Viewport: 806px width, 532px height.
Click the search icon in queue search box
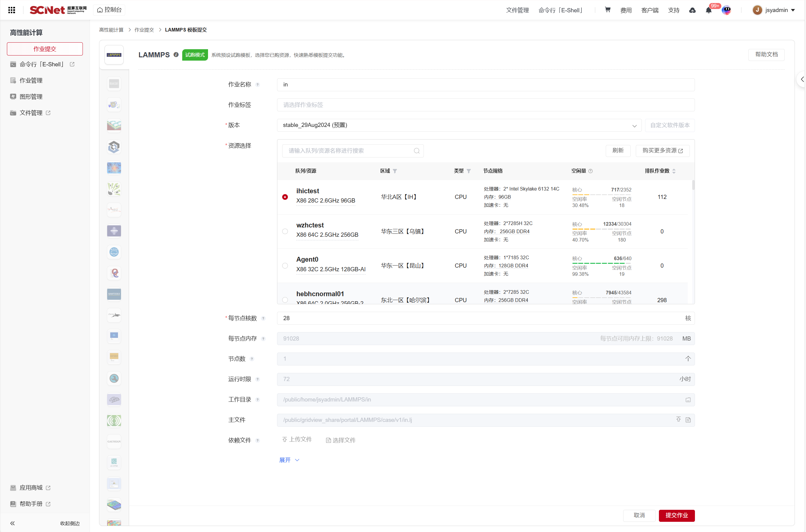(x=416, y=151)
